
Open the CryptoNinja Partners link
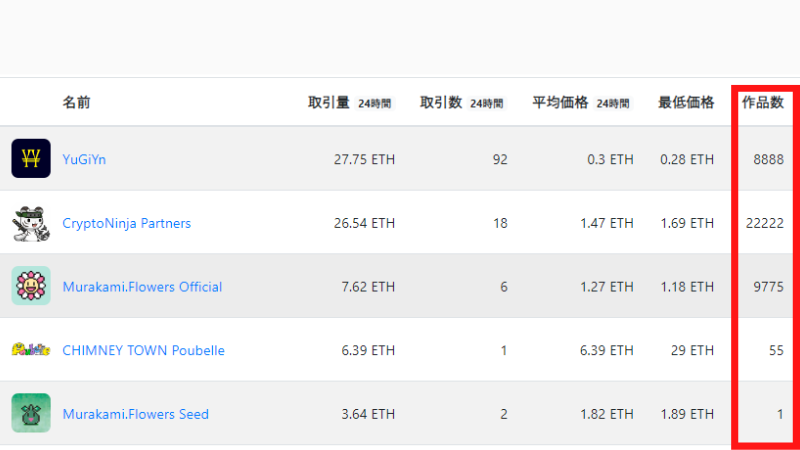point(127,223)
